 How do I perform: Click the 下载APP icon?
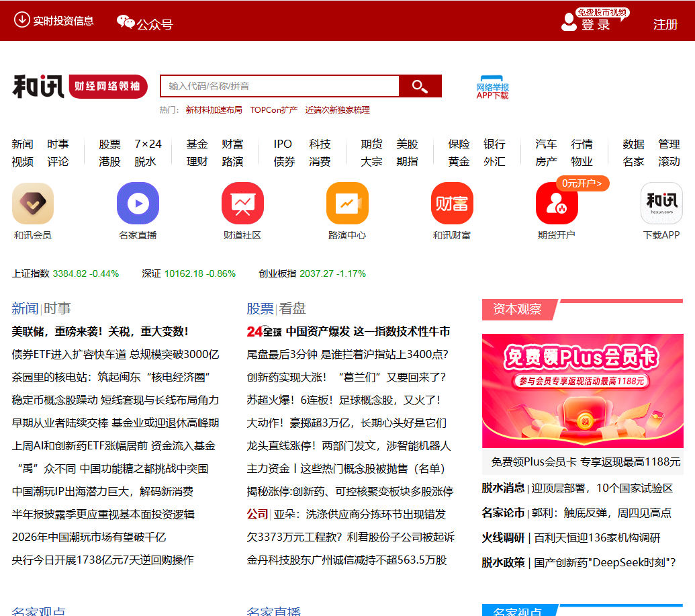point(661,203)
